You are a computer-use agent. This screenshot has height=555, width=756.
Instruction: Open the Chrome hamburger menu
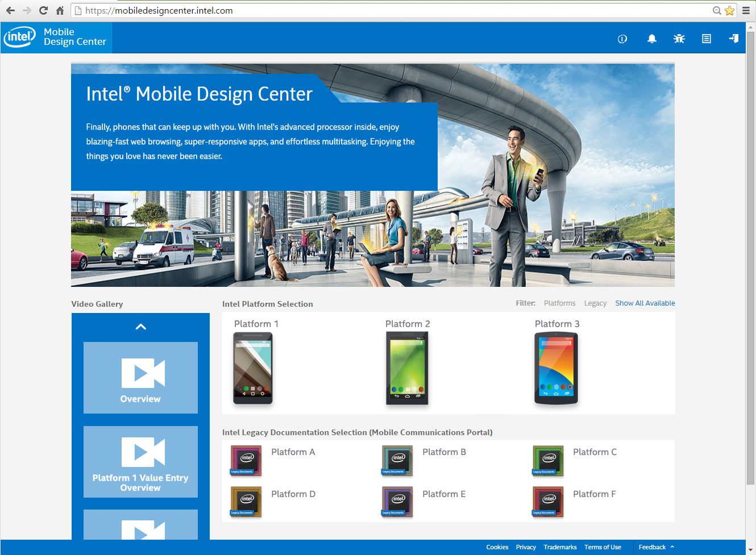tap(746, 10)
